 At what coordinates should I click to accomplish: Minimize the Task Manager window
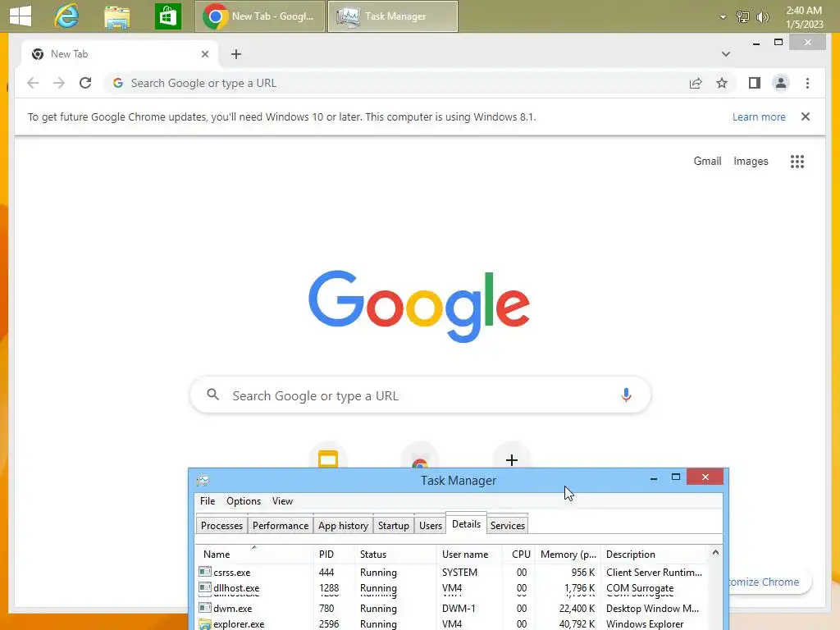654,477
